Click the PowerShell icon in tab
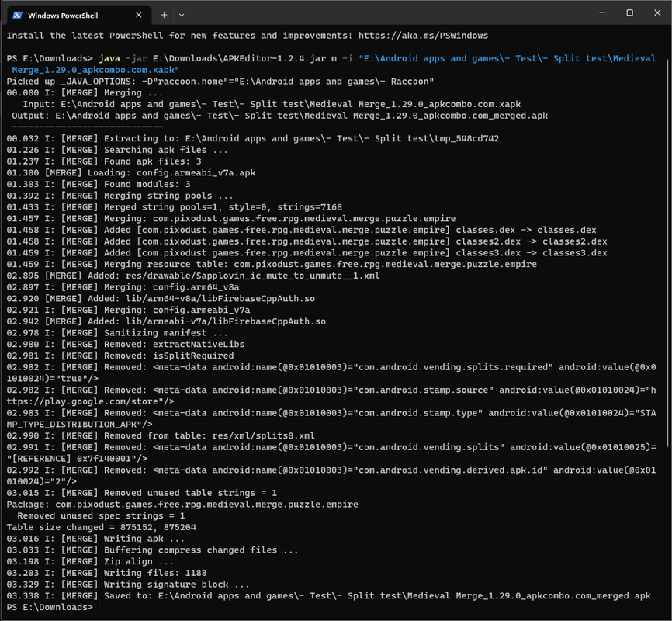Viewport: 672px width, 621px height. coord(17,15)
